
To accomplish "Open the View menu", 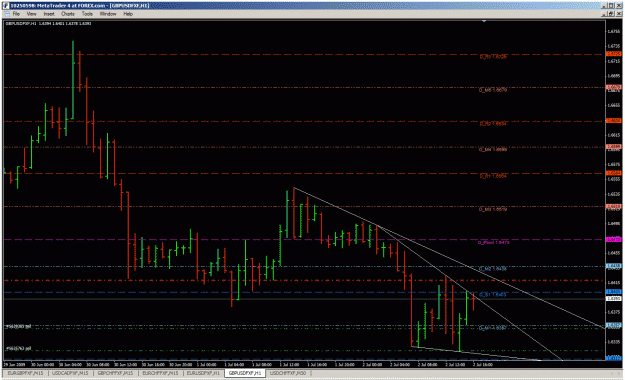I will [x=31, y=14].
